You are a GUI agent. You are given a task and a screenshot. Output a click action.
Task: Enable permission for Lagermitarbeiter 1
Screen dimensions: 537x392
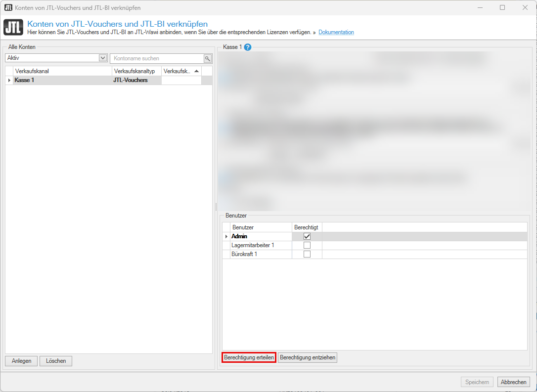tap(307, 245)
